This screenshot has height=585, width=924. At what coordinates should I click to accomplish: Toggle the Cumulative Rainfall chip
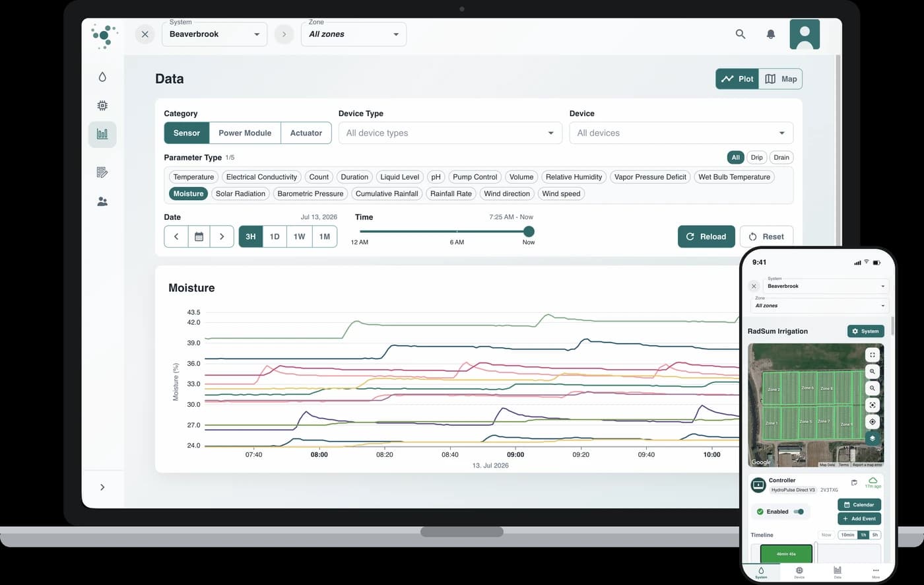point(387,193)
